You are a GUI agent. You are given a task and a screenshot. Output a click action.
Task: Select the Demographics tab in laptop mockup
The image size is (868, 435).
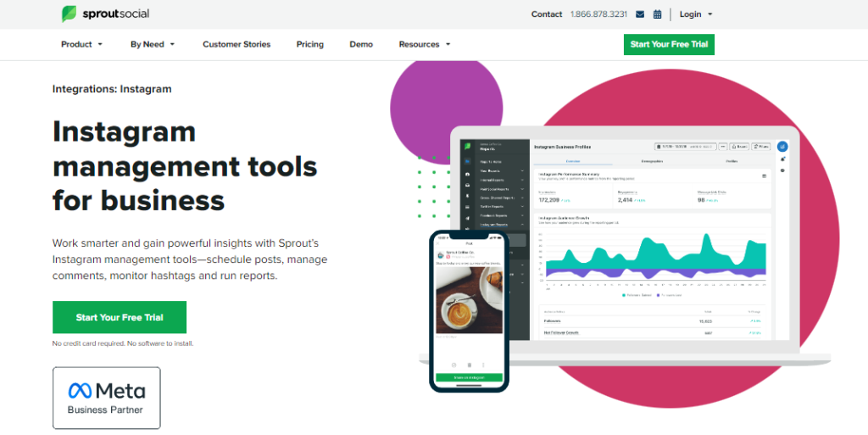point(652,161)
